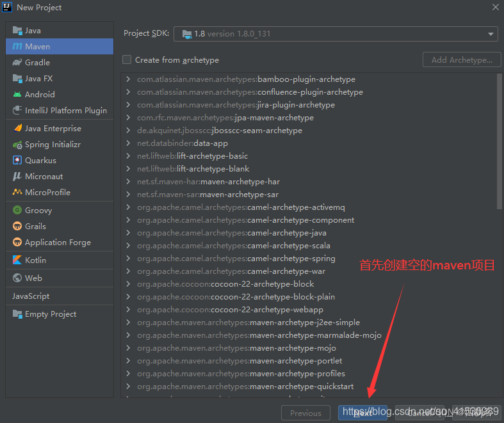Select maven-archetype-marmalade-mojo row
This screenshot has width=504, height=423.
(x=309, y=335)
